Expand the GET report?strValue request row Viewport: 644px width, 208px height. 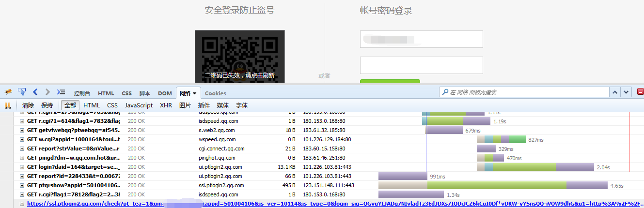(22, 149)
